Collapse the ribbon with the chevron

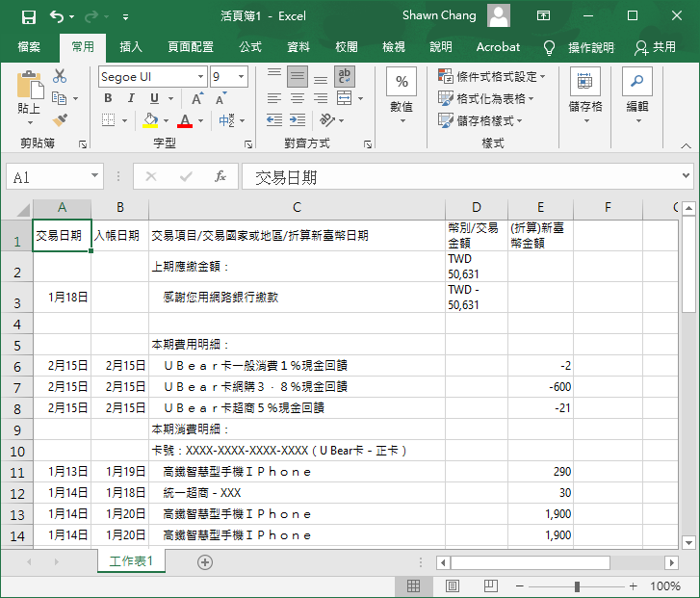[686, 145]
